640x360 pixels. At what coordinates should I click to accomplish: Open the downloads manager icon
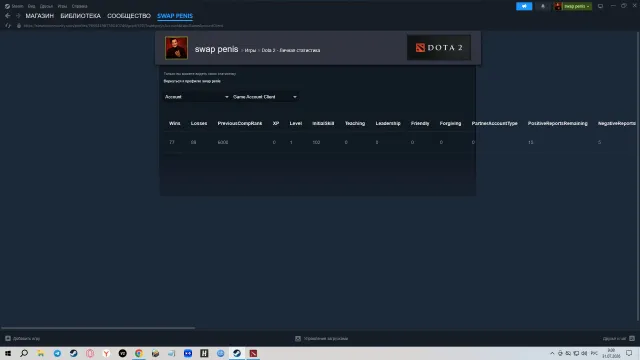[x=298, y=338]
